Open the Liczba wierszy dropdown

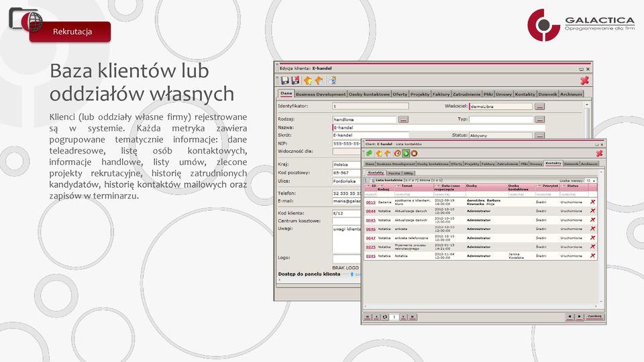pyautogui.click(x=590, y=180)
